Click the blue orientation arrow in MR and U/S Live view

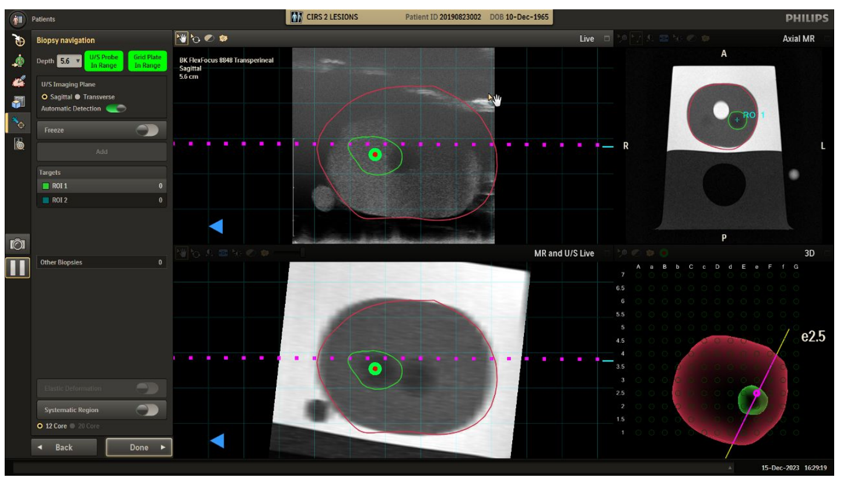click(x=216, y=441)
